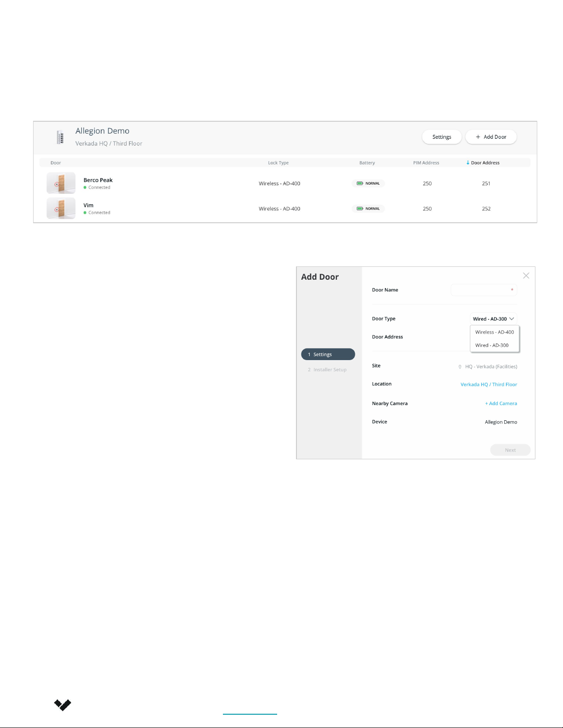Click the Allegion Demo title
563x728 pixels.
(102, 131)
